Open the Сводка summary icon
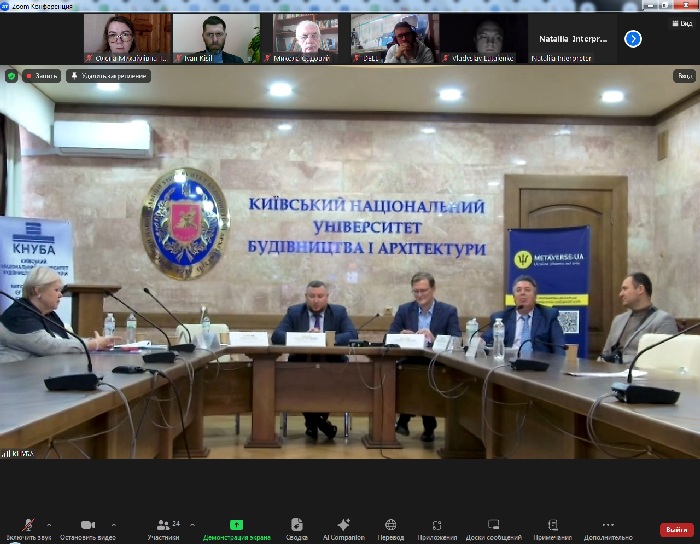700x544 pixels. coord(296,526)
